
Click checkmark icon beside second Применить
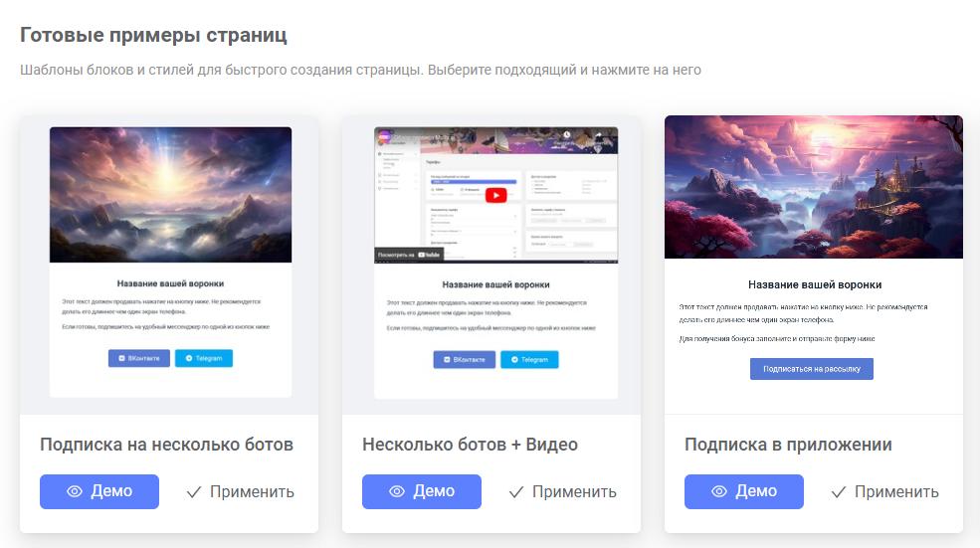(x=516, y=492)
